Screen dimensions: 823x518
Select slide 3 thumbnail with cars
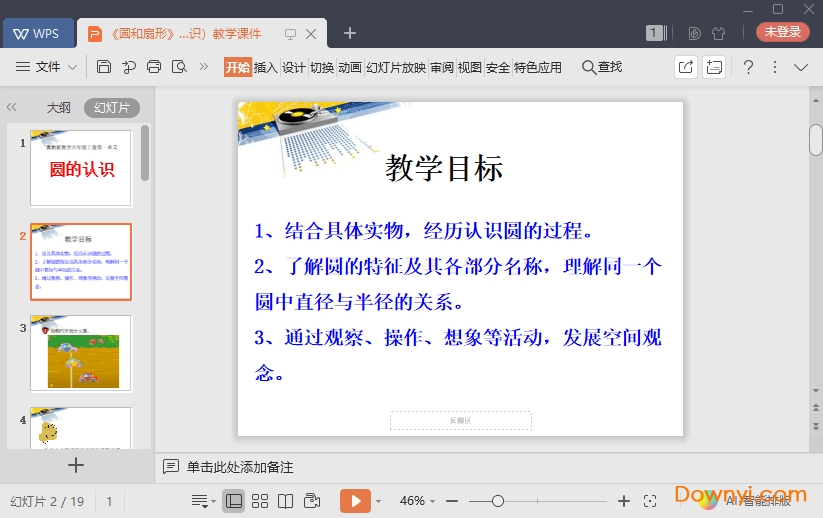(81, 353)
